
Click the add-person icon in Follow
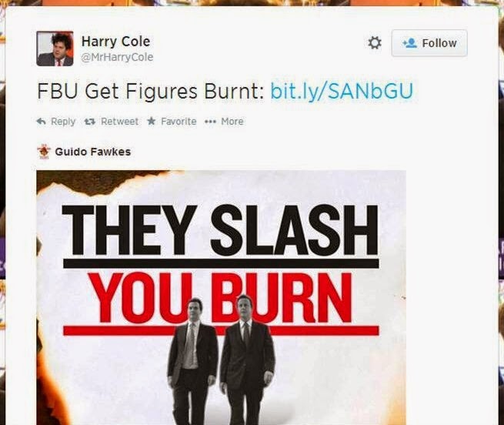point(409,43)
